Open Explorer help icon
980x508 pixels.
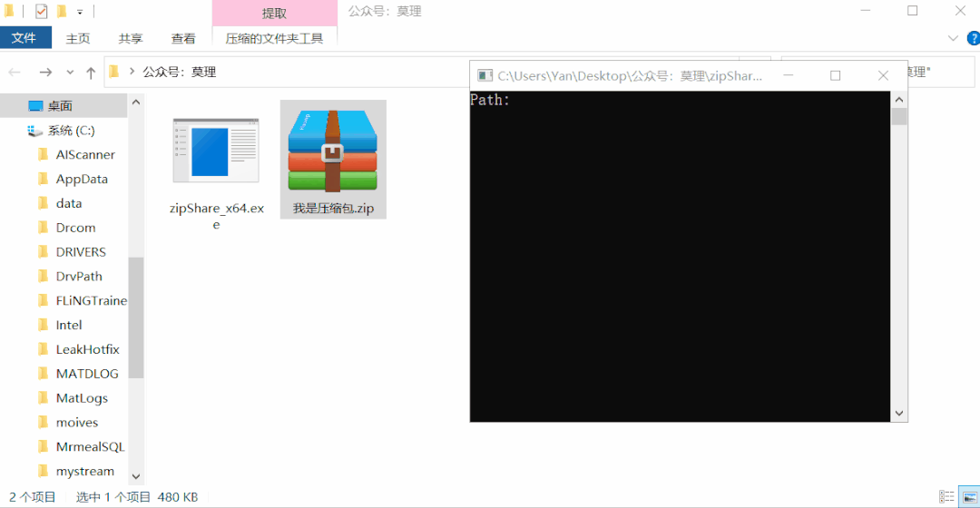[x=974, y=38]
